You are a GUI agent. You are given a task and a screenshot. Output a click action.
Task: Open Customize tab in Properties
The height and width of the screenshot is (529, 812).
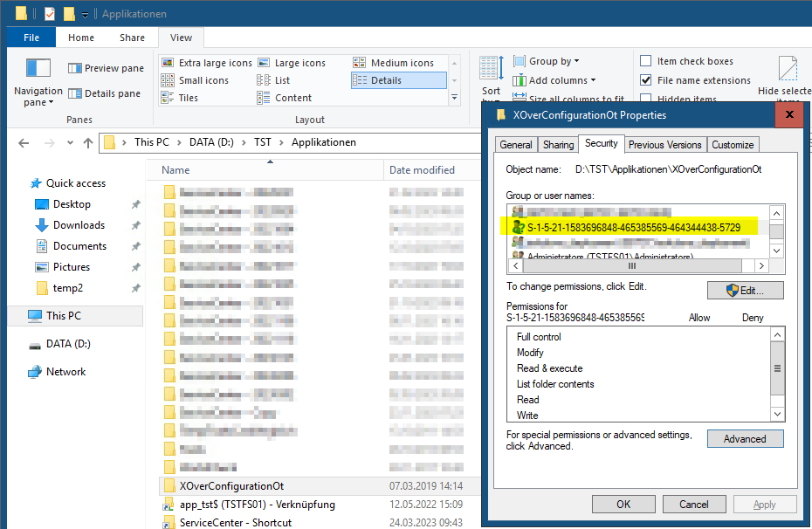tap(733, 145)
